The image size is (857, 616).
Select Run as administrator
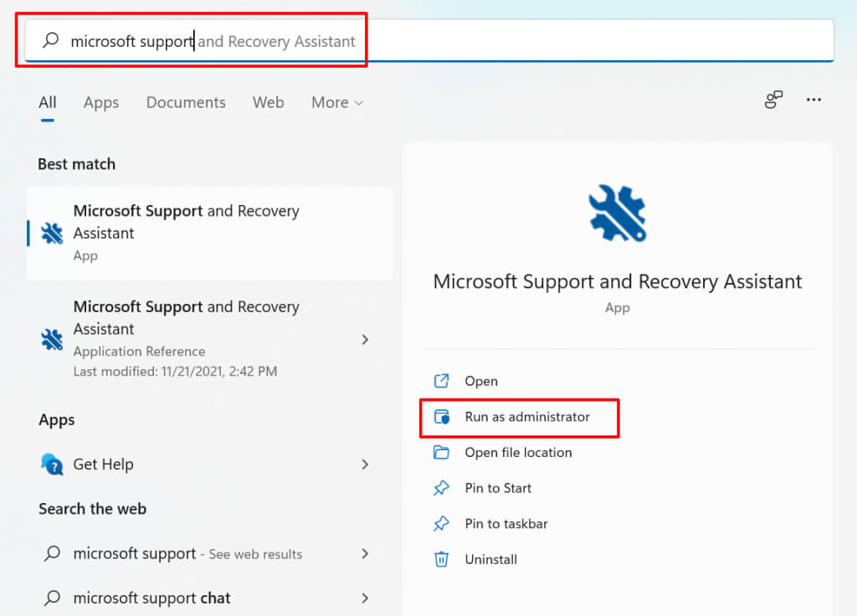coord(527,417)
